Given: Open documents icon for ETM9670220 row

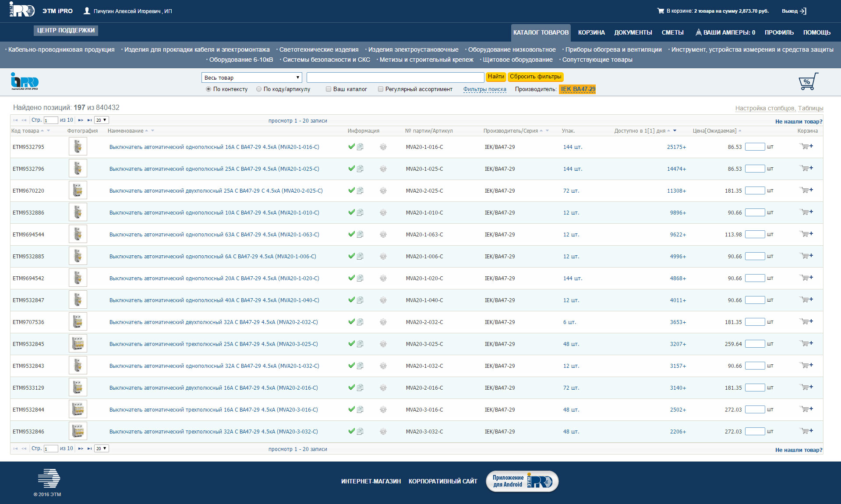Looking at the screenshot, I should pos(360,190).
